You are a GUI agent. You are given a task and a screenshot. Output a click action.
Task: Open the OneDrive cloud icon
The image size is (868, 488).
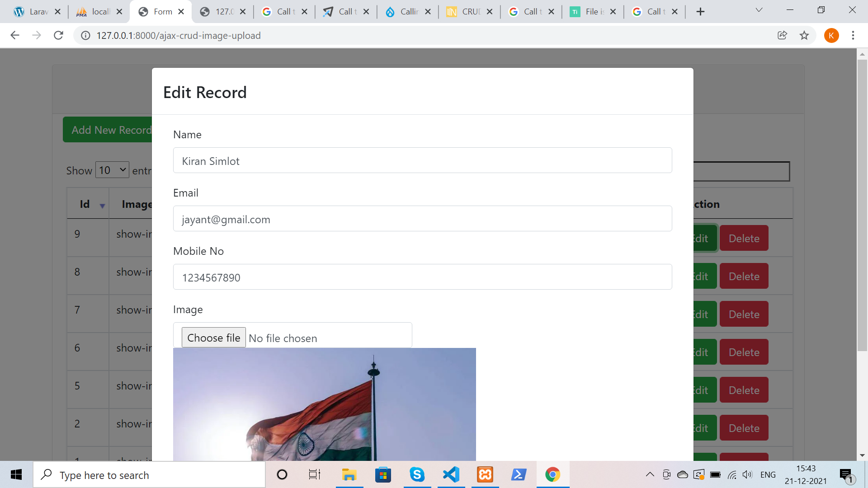coord(683,474)
